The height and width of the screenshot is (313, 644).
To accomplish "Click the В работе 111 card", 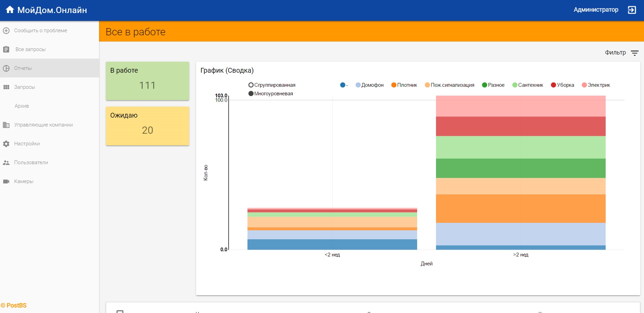I will click(x=147, y=81).
